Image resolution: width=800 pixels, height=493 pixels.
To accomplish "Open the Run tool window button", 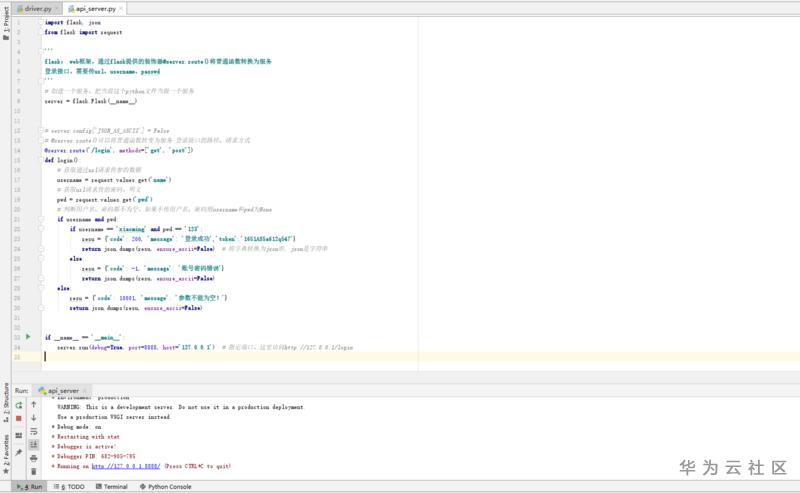I will [x=30, y=487].
